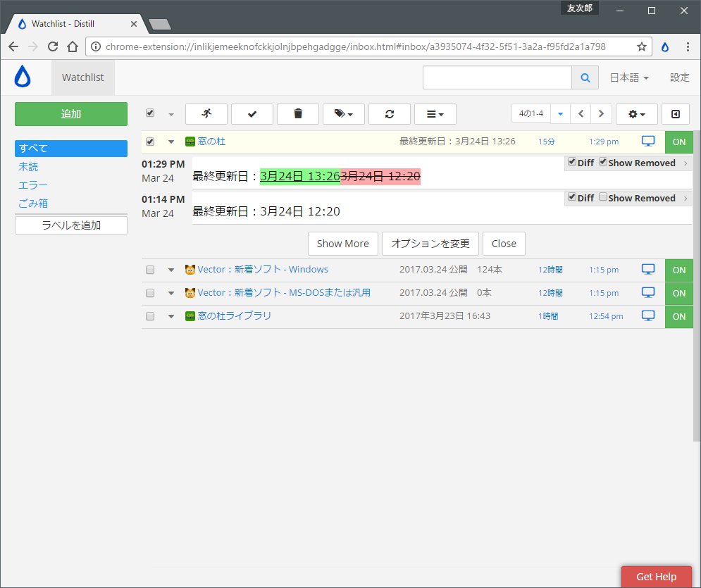
Task: Click the green 追加 button
Action: point(71,114)
